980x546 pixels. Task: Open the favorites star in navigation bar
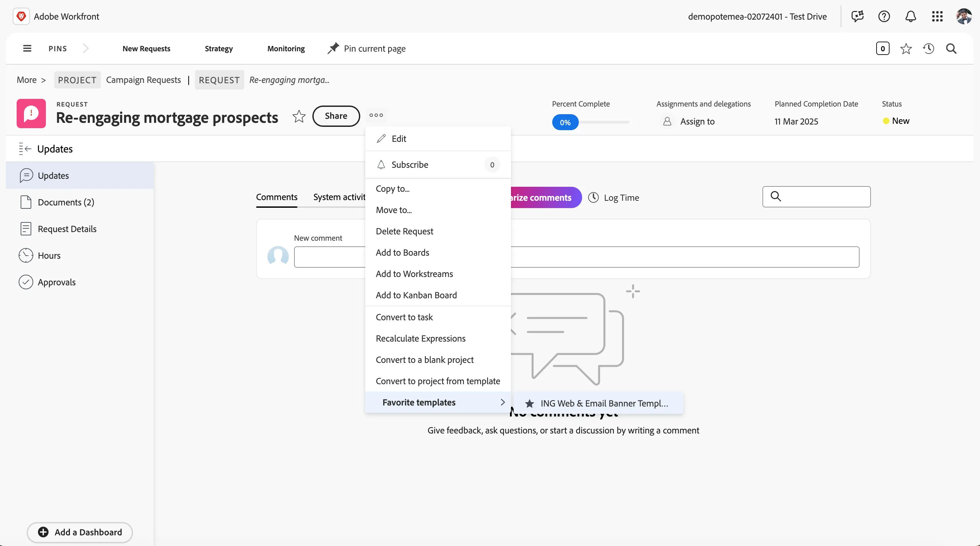tap(906, 48)
